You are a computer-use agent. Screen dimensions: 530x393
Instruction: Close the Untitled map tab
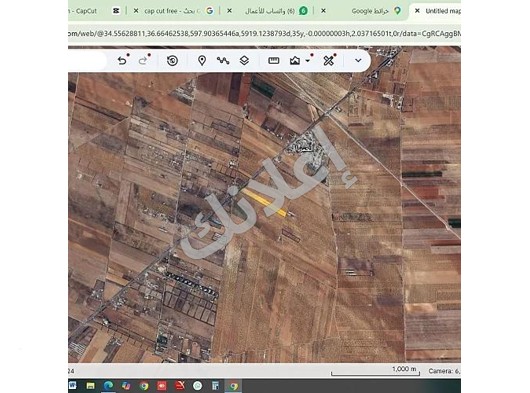(417, 11)
